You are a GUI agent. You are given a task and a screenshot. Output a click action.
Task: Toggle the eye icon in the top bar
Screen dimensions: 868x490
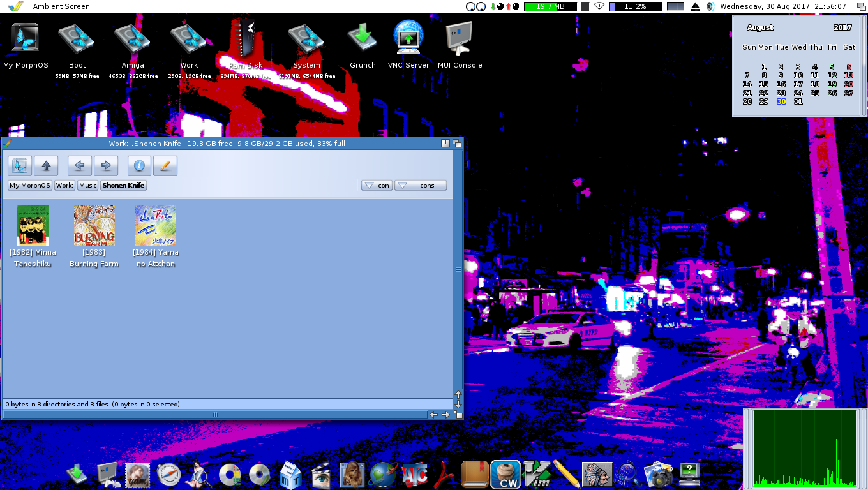[x=599, y=6]
